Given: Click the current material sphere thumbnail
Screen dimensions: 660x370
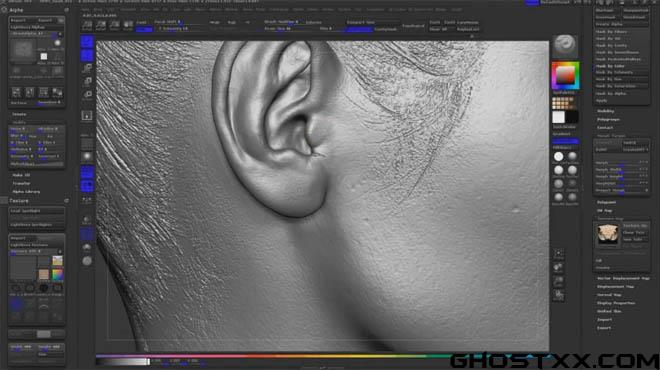Looking at the screenshot, I should click(565, 45).
